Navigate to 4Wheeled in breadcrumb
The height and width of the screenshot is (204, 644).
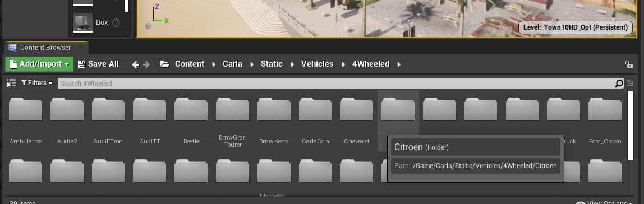pos(371,64)
